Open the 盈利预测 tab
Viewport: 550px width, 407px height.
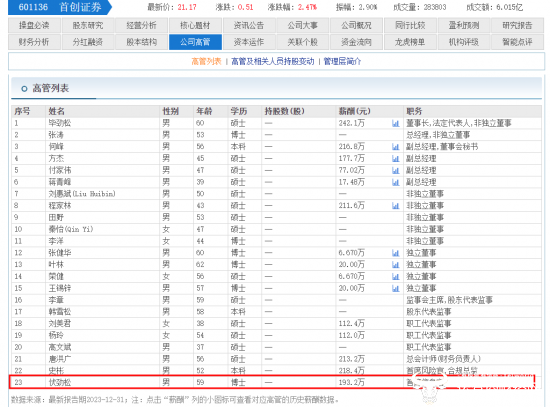(x=463, y=25)
